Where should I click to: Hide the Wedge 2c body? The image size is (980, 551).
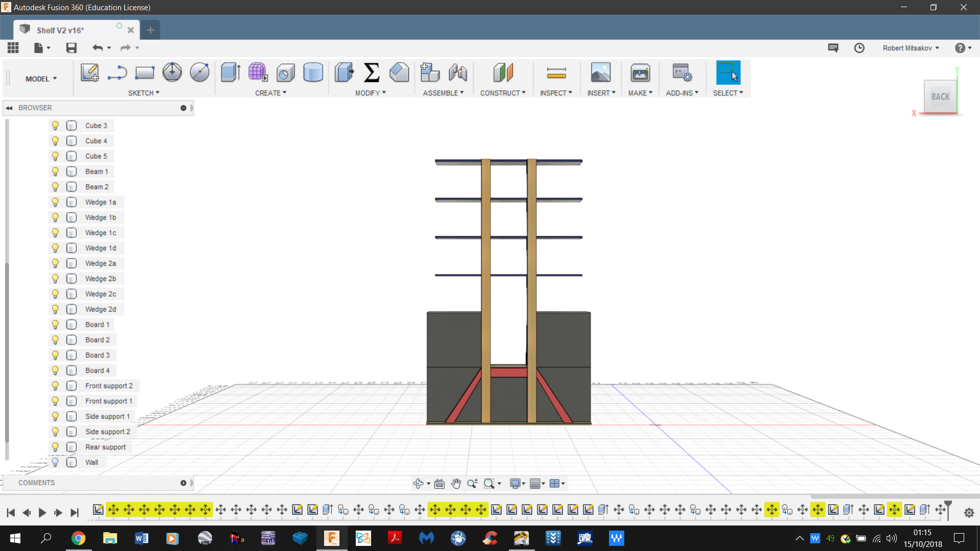(x=55, y=294)
